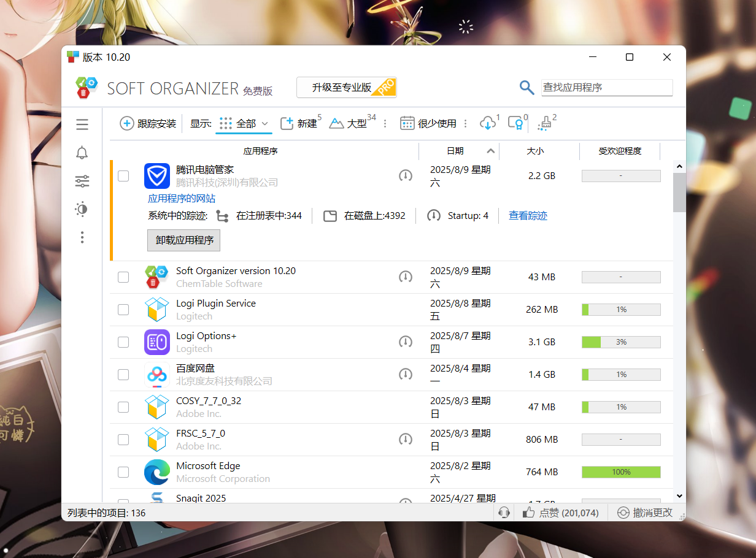Click the 腾讯电脑管家 app icon
This screenshot has width=756, height=558.
(157, 176)
